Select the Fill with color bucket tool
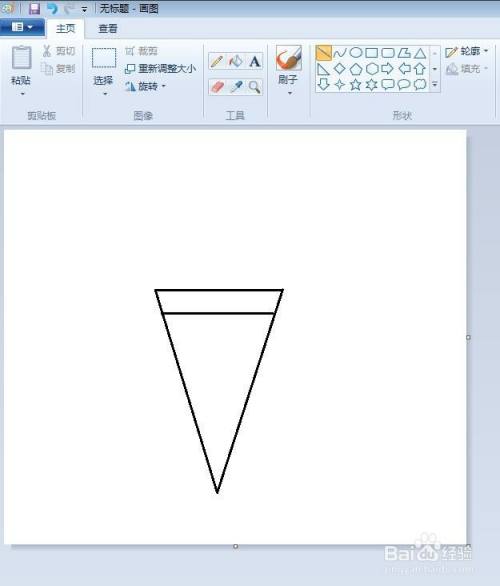Image resolution: width=500 pixels, height=586 pixels. 236,61
